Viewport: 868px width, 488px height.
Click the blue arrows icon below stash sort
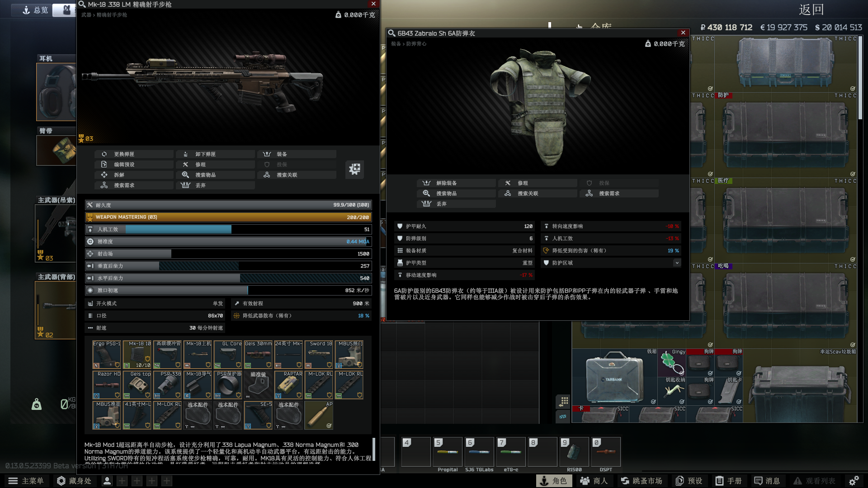(563, 417)
